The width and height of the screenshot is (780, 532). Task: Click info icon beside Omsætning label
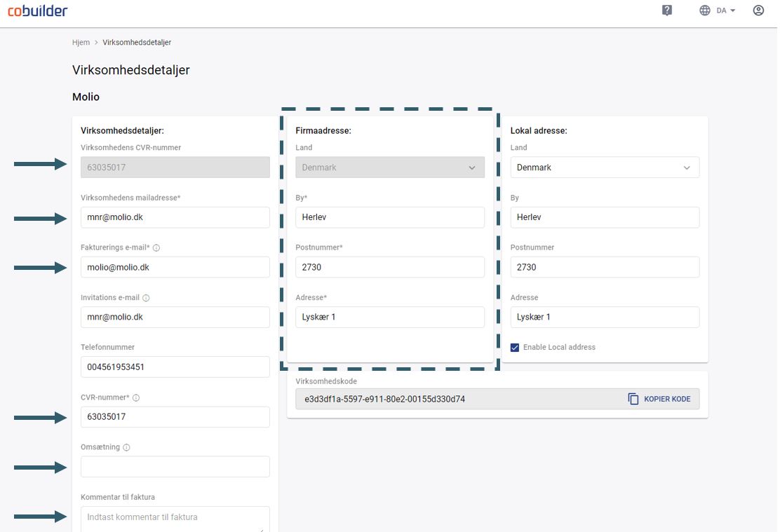coord(126,447)
